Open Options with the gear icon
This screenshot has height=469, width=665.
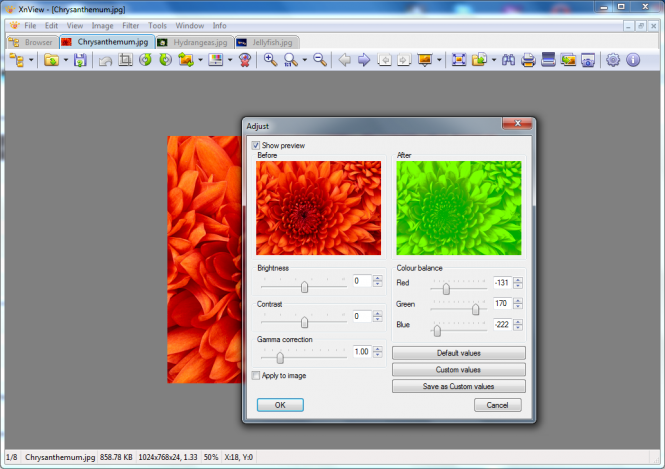coord(613,60)
